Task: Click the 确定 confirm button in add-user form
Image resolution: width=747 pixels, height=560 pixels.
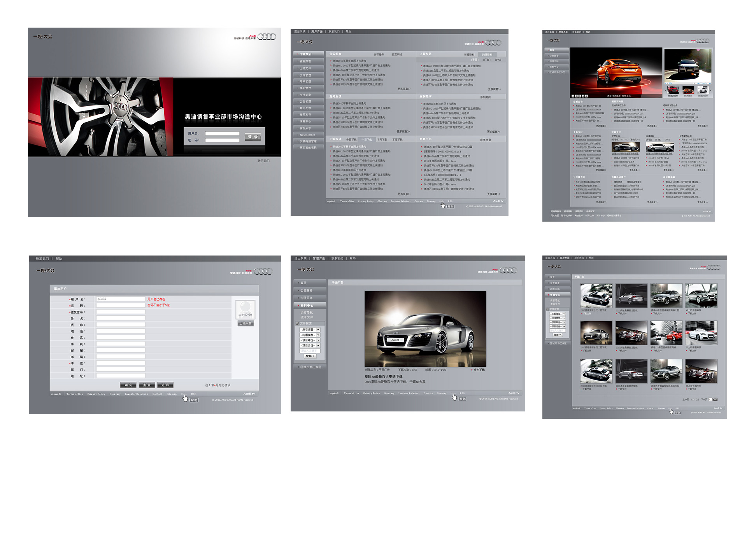Action: [x=128, y=385]
